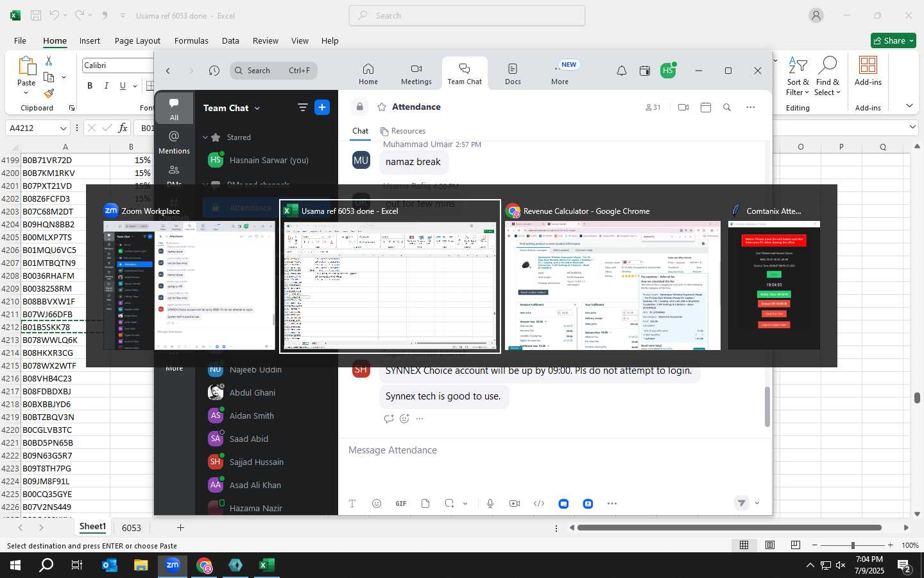Toggle Italic formatting in Excel ribbon
Viewport: 924px width, 578px height.
(x=106, y=85)
